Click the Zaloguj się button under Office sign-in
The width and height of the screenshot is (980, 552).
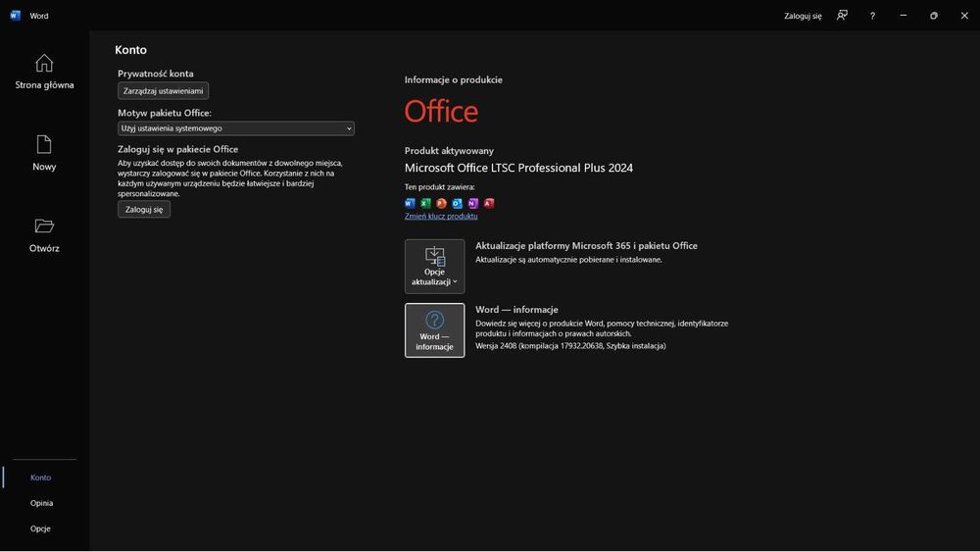coord(144,210)
